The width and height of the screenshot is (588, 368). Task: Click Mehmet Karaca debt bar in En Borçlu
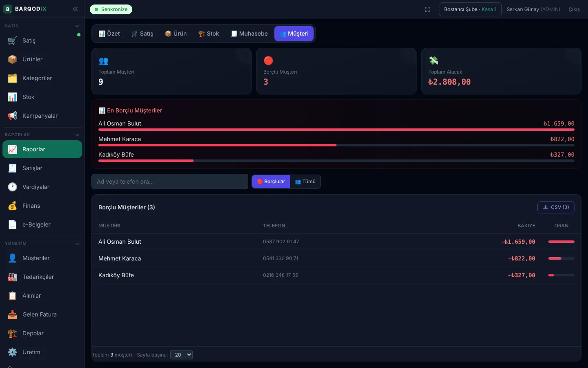click(336, 145)
